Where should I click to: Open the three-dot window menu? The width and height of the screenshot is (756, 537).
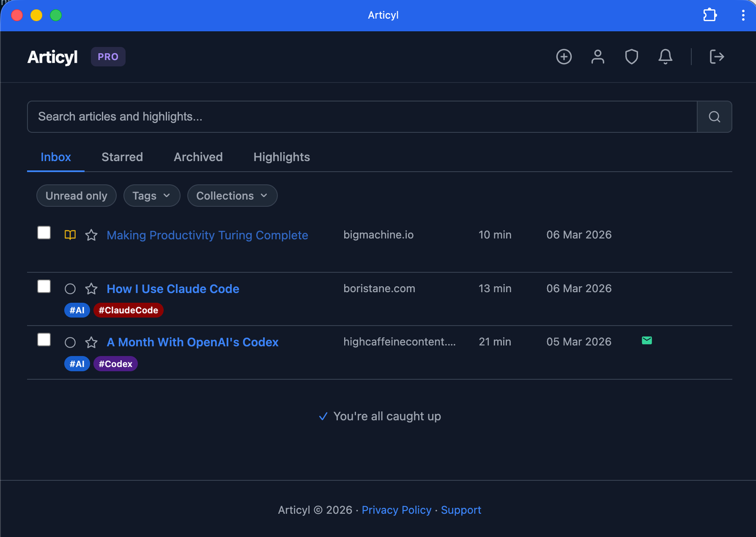tap(743, 15)
